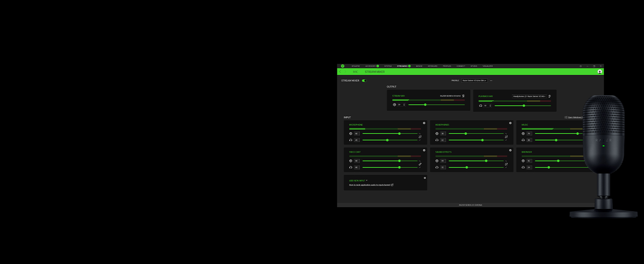Screen dimensions: 644x264
Task: Select the Visualizer menu item
Action: 487,66
